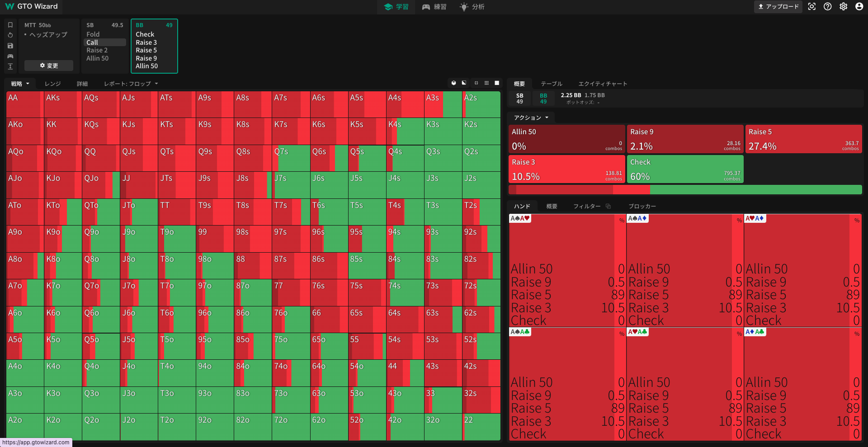Open the エクイティチャート tab

click(603, 84)
